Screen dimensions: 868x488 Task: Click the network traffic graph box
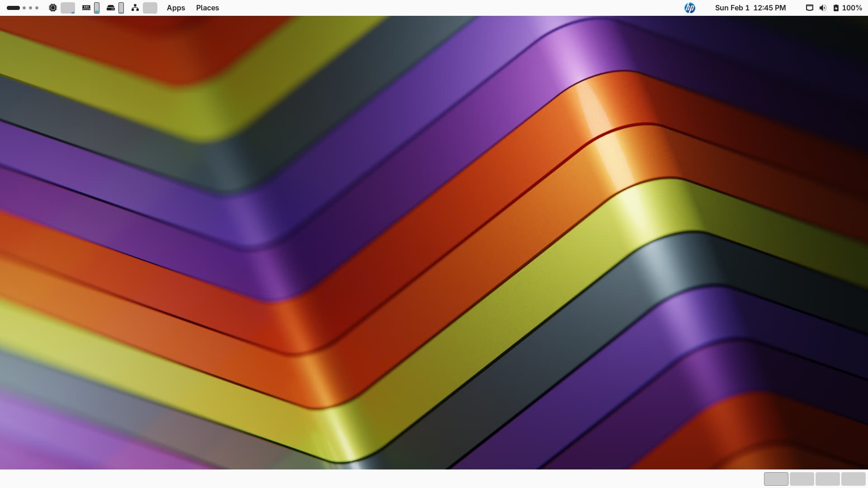point(150,8)
